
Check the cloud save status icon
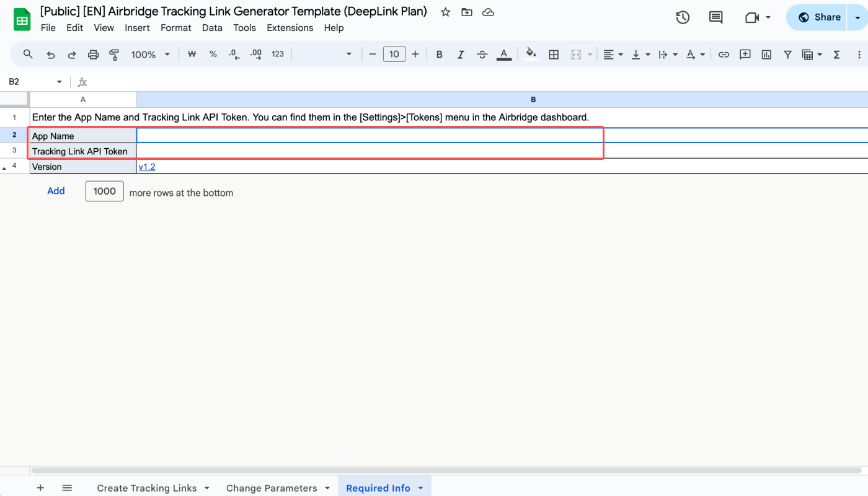(488, 12)
